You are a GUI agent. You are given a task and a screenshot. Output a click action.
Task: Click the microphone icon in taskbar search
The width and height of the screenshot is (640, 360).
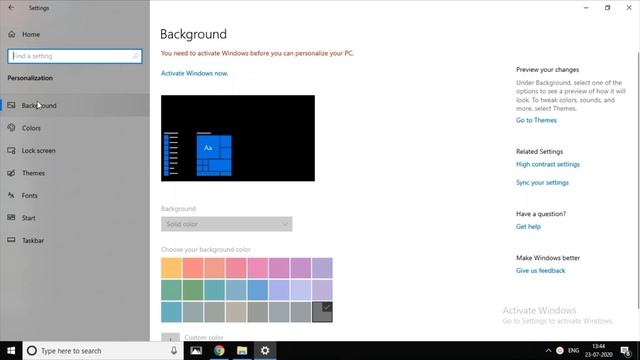[x=174, y=351]
